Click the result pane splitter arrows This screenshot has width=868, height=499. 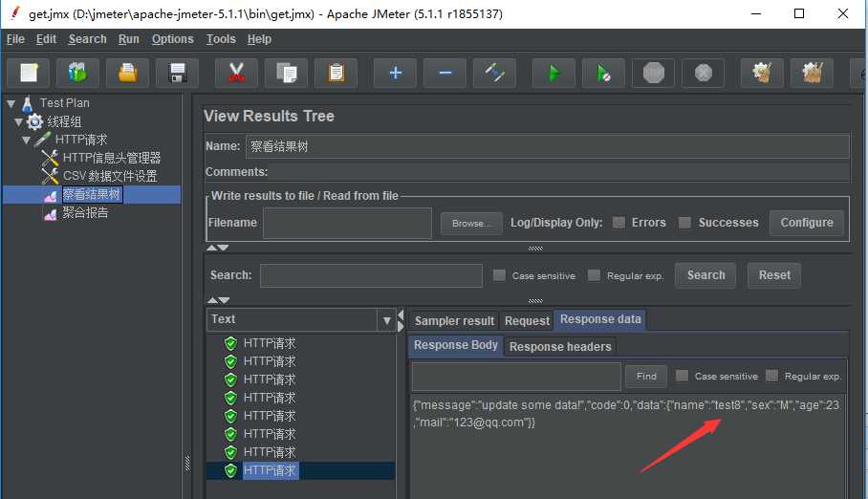pos(401,320)
